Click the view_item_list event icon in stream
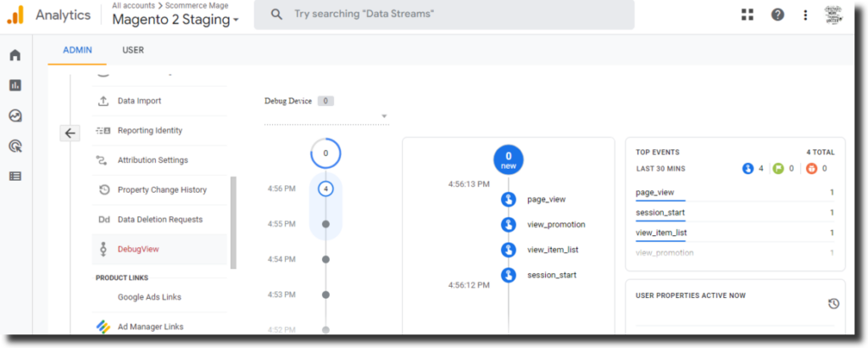Image resolution: width=868 pixels, height=348 pixels. 509,250
